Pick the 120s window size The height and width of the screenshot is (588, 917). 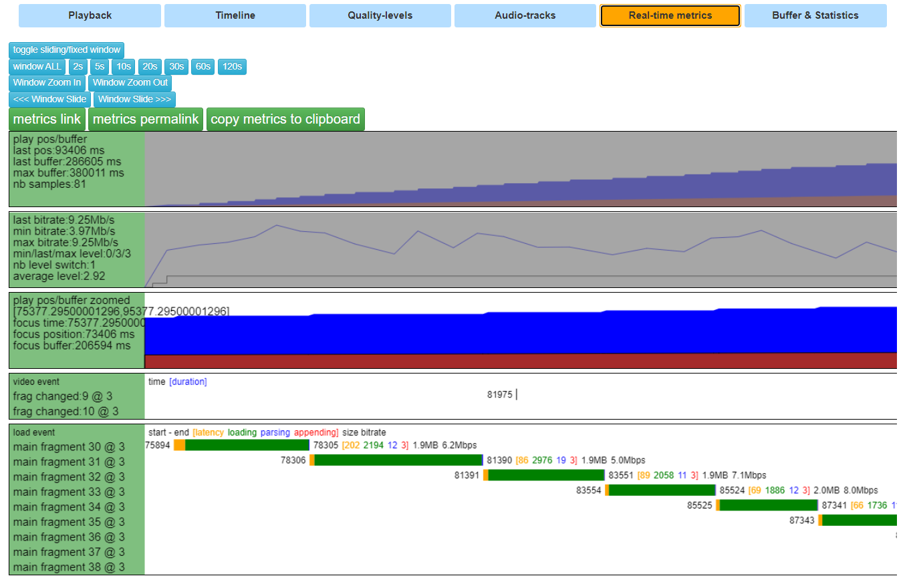[232, 67]
